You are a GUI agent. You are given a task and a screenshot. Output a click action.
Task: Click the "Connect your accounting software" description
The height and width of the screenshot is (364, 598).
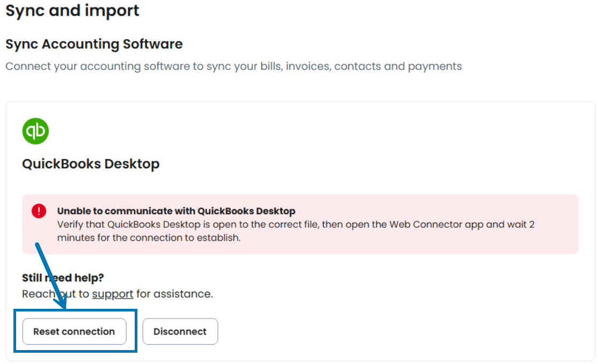234,66
